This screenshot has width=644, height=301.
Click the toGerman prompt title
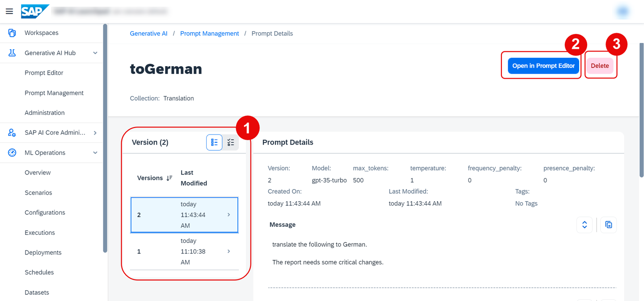(166, 69)
